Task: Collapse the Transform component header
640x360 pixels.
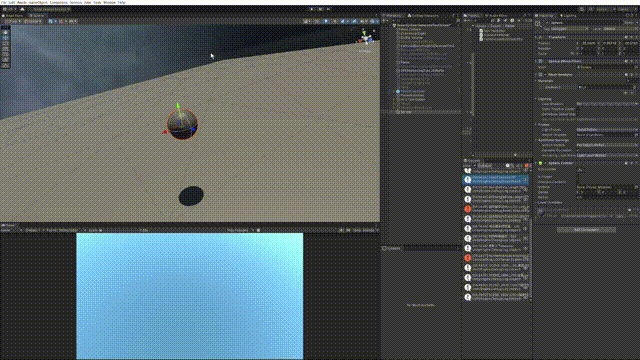Action: click(586, 37)
